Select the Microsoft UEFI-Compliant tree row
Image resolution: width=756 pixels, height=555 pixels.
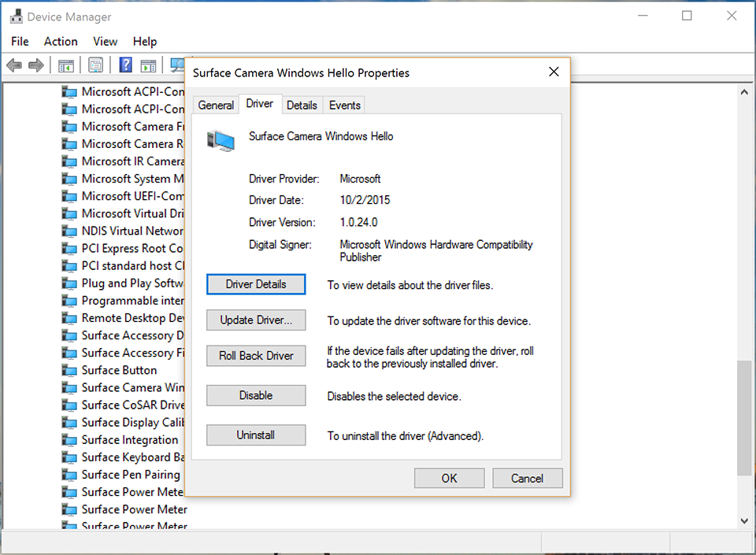click(124, 197)
